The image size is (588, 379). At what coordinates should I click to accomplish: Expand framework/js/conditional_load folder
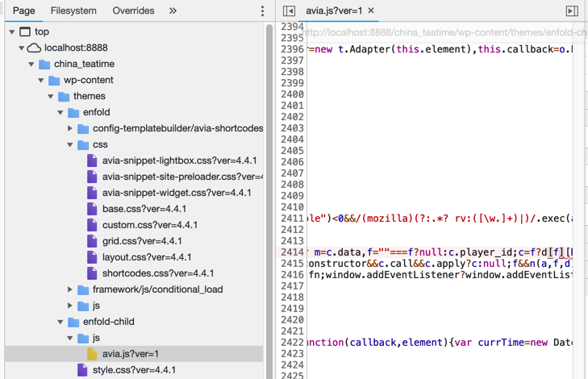[70, 289]
